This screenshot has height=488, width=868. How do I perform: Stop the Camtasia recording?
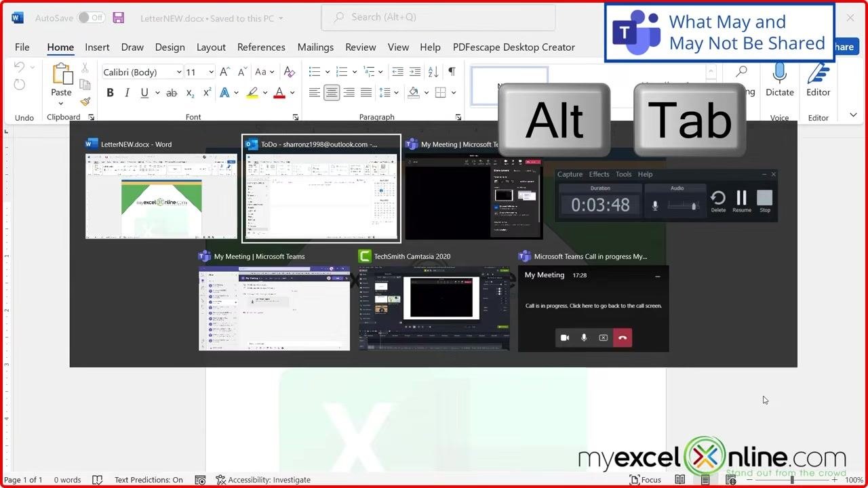765,201
